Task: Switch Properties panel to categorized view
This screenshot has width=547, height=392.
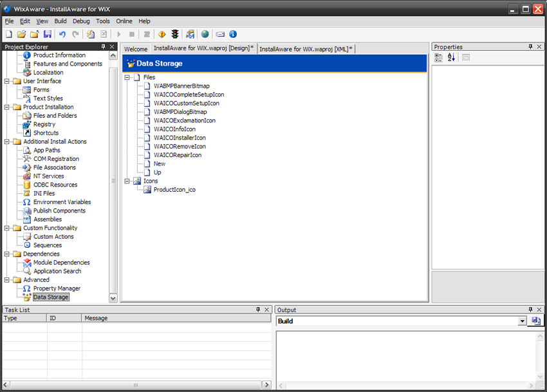Action: [x=438, y=57]
